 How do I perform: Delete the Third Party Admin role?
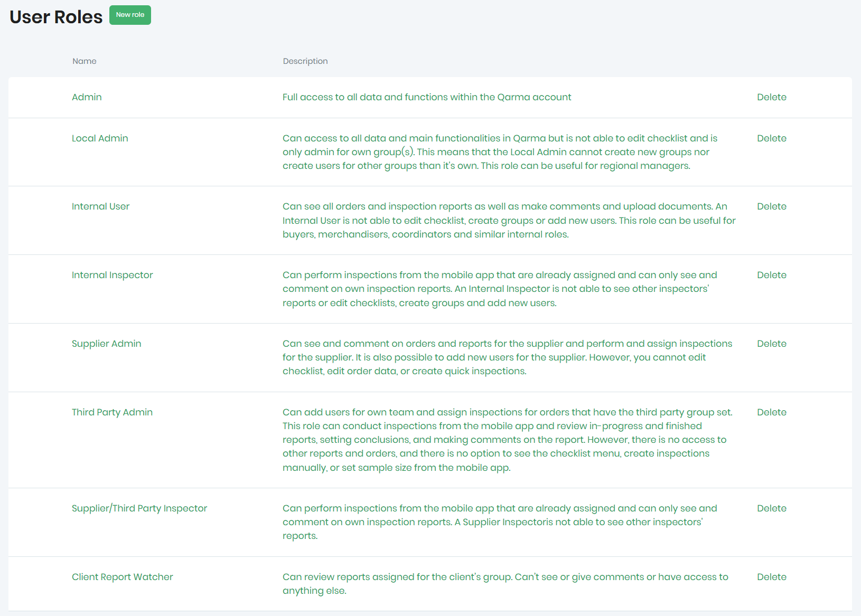click(772, 412)
